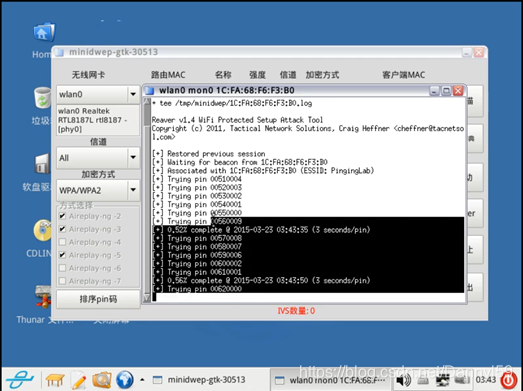The image size is (523, 391).
Task: Click the IVS数量:0 status text
Action: [296, 311]
